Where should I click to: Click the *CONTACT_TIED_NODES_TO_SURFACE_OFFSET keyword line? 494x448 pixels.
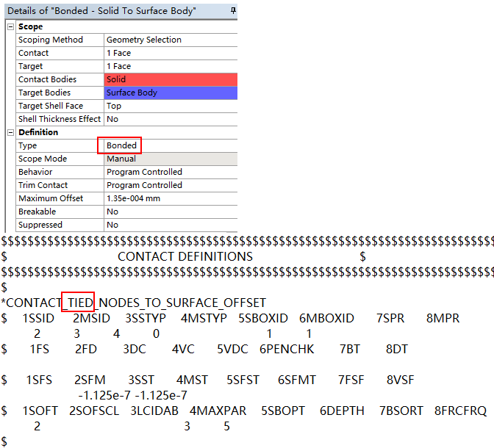(x=134, y=303)
